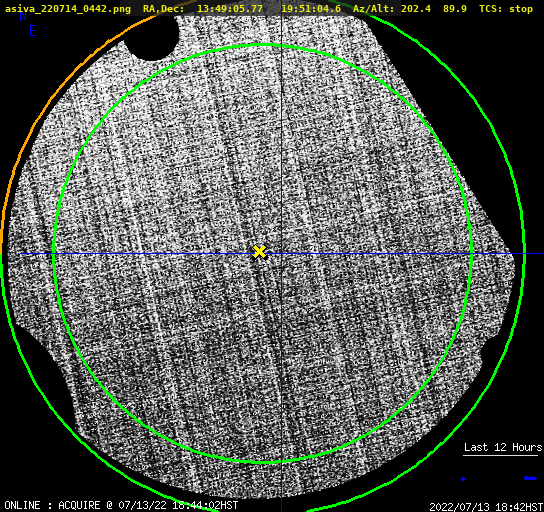Screen dimensions: 544x512
Task: Click the RA,Dec: label in header
Action: click(164, 9)
